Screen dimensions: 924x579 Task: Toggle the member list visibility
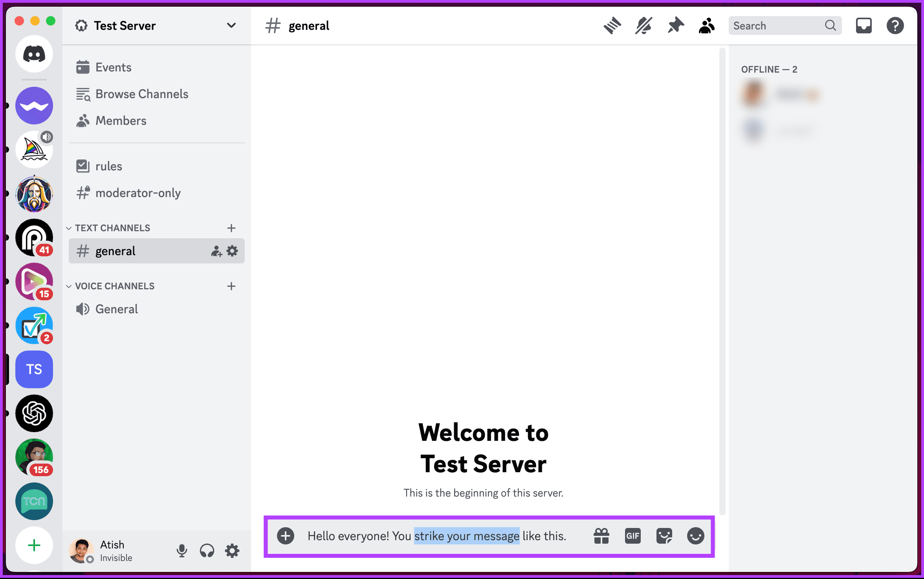coord(706,25)
